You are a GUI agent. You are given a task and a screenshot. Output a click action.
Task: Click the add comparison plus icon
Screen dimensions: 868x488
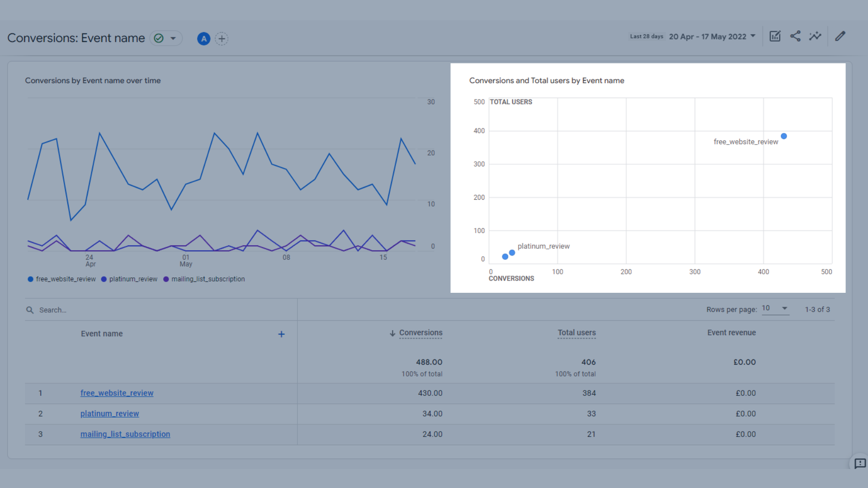click(222, 38)
